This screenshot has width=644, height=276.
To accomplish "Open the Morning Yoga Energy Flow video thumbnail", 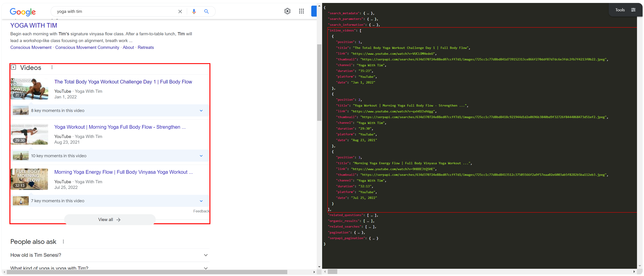I will point(29,179).
